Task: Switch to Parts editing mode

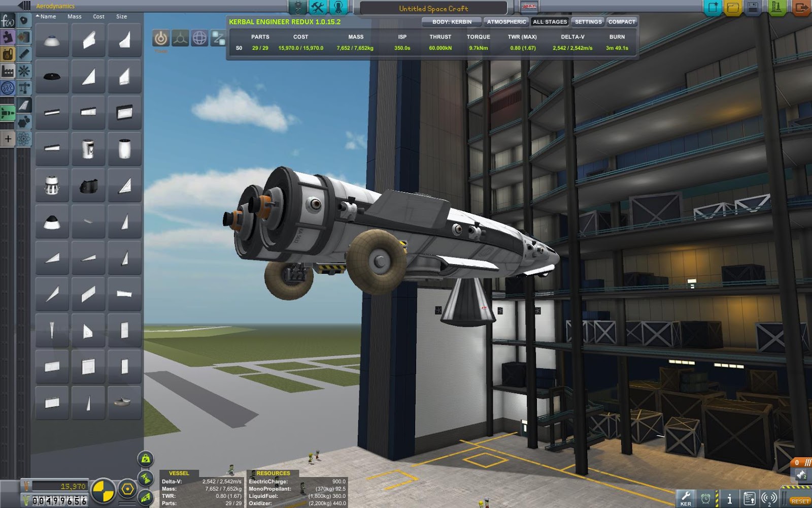Action: click(x=298, y=7)
